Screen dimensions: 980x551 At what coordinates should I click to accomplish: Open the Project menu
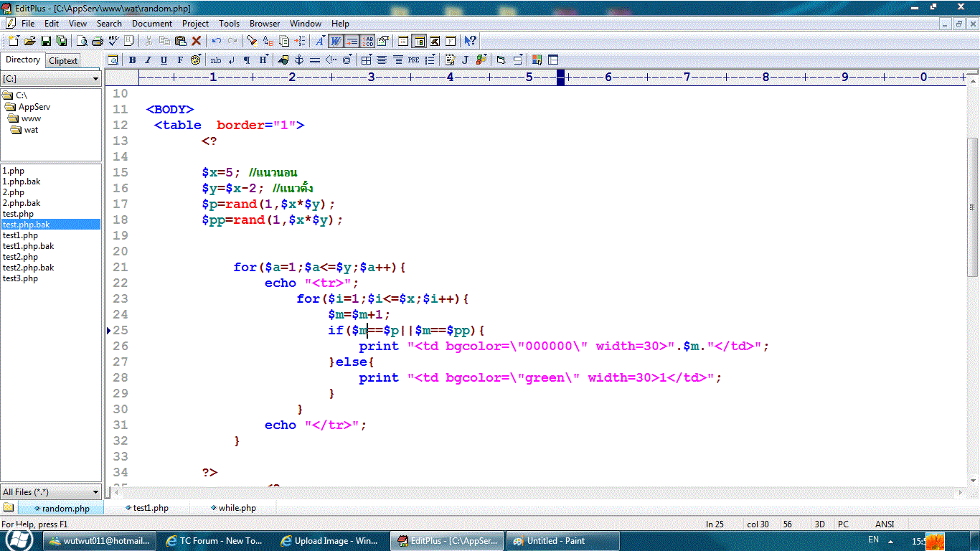pos(196,24)
